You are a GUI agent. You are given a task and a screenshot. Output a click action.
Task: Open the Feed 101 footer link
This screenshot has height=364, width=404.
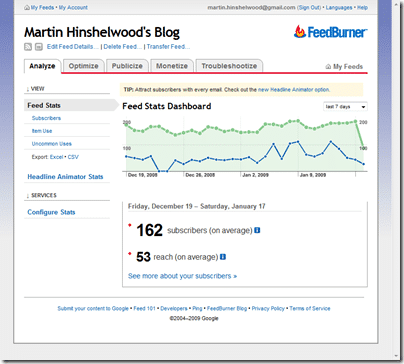[144, 309]
